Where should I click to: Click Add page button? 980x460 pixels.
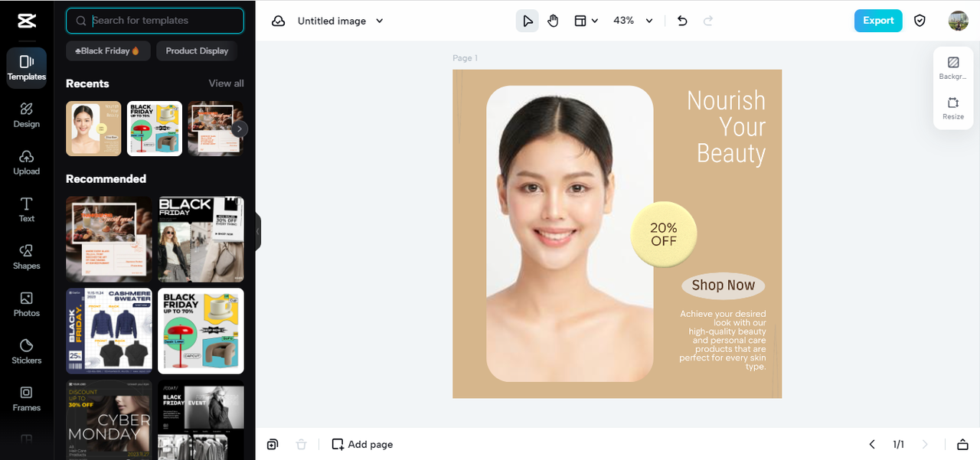pyautogui.click(x=362, y=445)
